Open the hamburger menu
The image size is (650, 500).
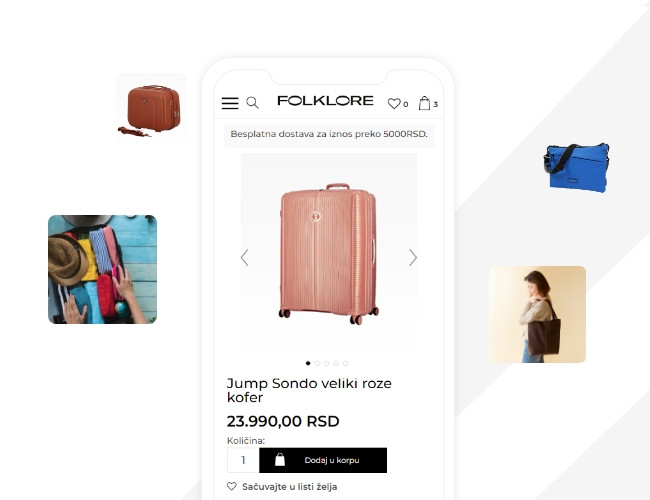pos(230,103)
